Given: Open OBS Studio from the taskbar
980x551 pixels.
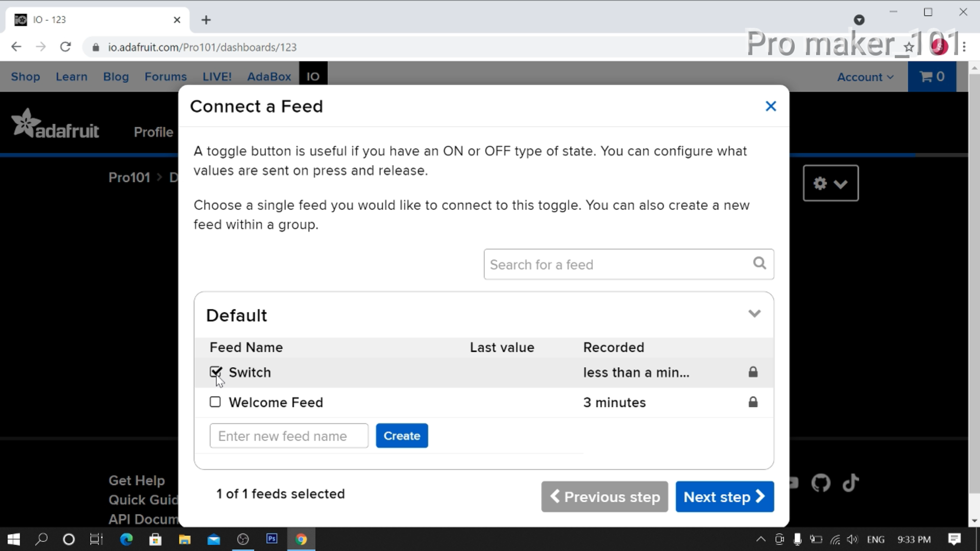Looking at the screenshot, I should click(243, 539).
